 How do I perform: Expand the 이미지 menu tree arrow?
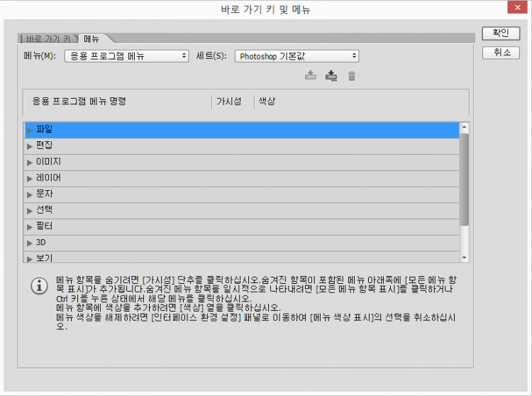coord(30,162)
